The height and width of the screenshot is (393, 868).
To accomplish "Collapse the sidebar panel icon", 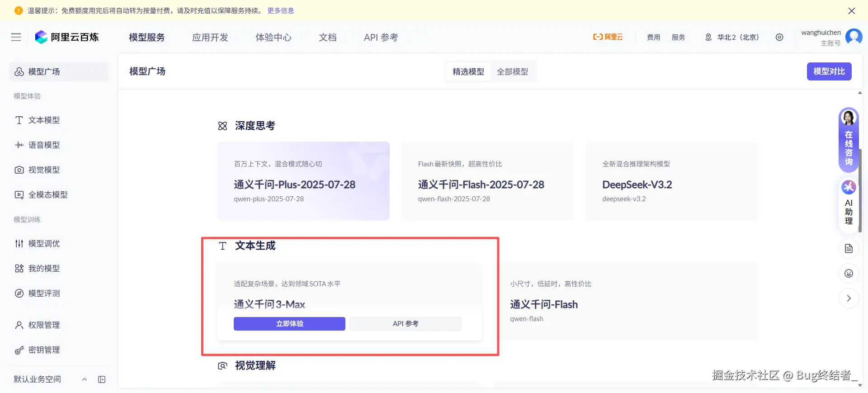I will (x=102, y=379).
